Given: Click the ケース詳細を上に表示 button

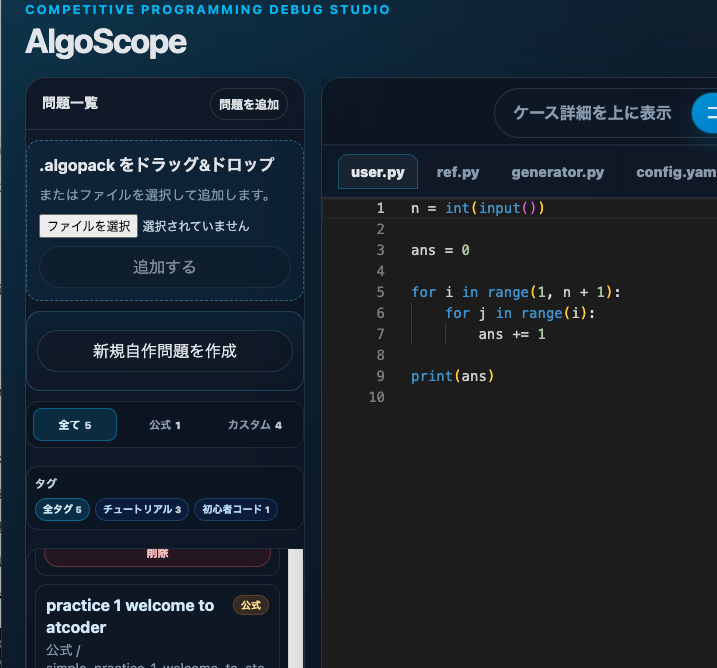Looking at the screenshot, I should coord(592,113).
